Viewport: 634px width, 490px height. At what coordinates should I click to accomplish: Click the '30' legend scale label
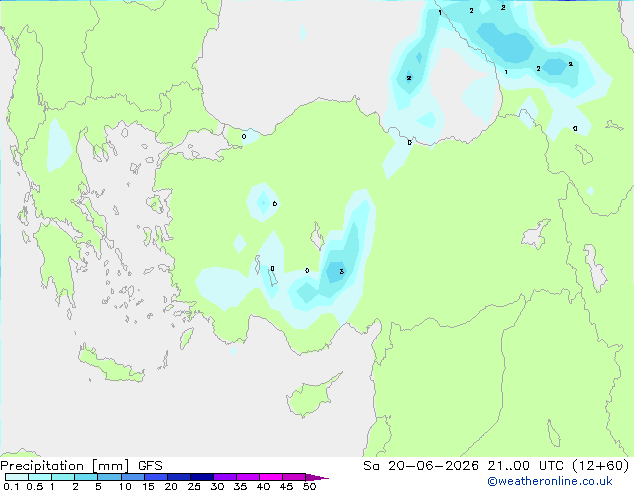coord(217,486)
